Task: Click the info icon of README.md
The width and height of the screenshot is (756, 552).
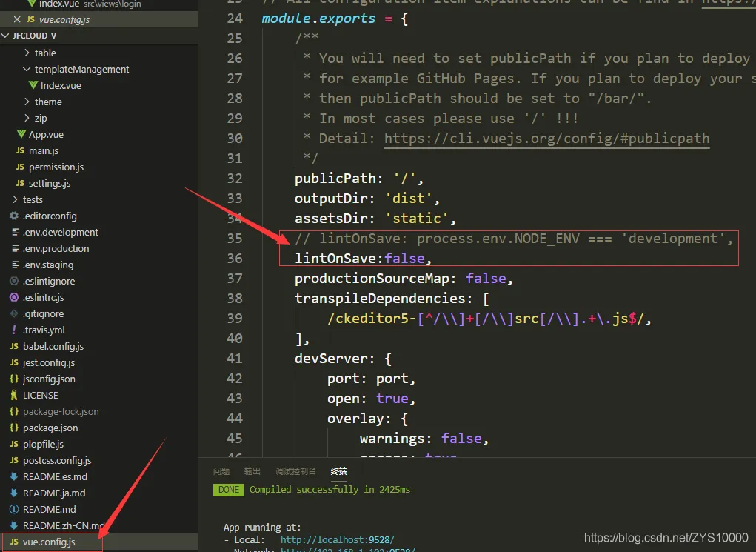Action: pos(14,509)
